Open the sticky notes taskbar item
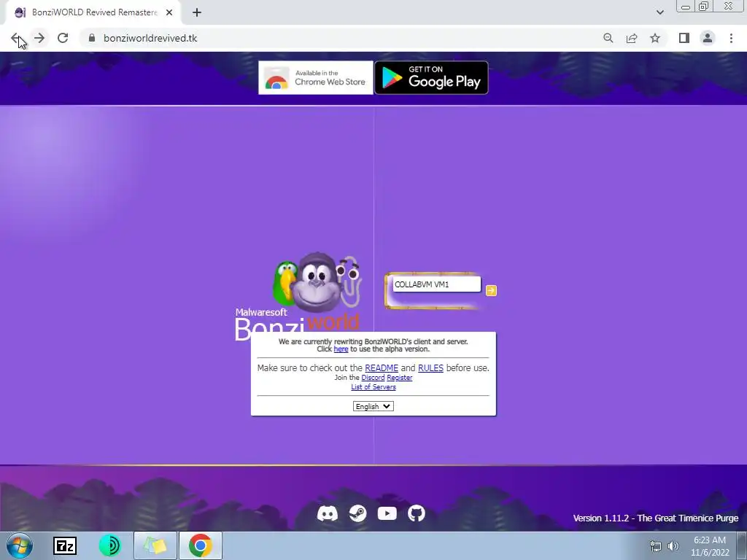This screenshot has height=560, width=747. 155,545
